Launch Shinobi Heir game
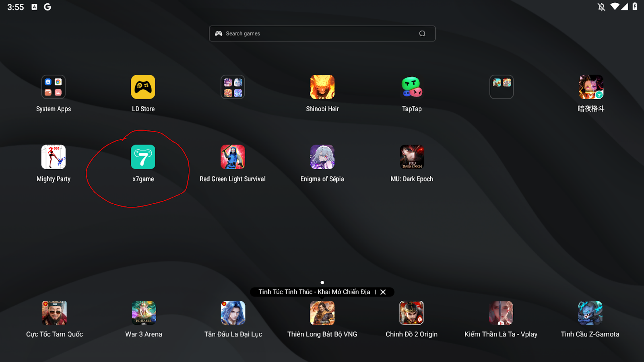The height and width of the screenshot is (362, 644). [322, 87]
